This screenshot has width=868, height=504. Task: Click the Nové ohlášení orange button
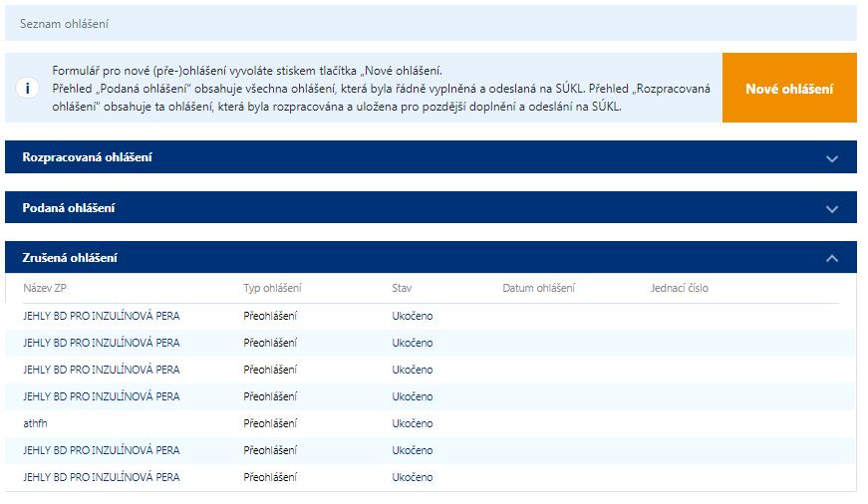coord(789,88)
